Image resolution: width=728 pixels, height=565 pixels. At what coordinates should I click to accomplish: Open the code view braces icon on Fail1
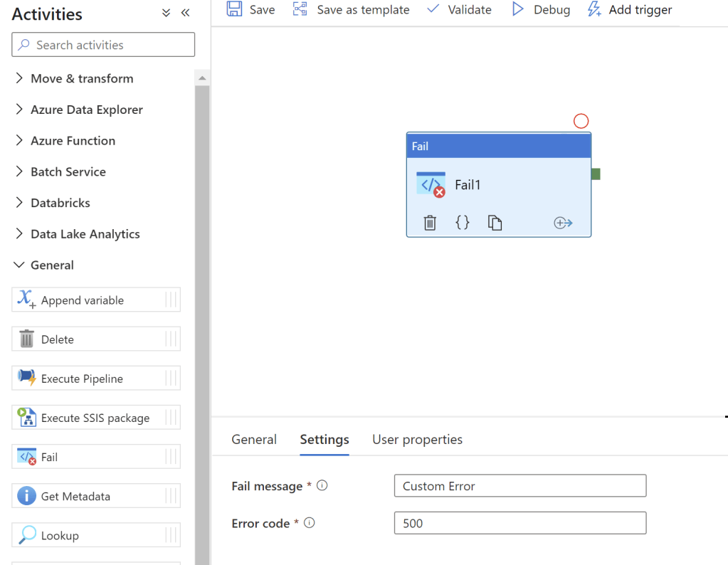(x=463, y=223)
